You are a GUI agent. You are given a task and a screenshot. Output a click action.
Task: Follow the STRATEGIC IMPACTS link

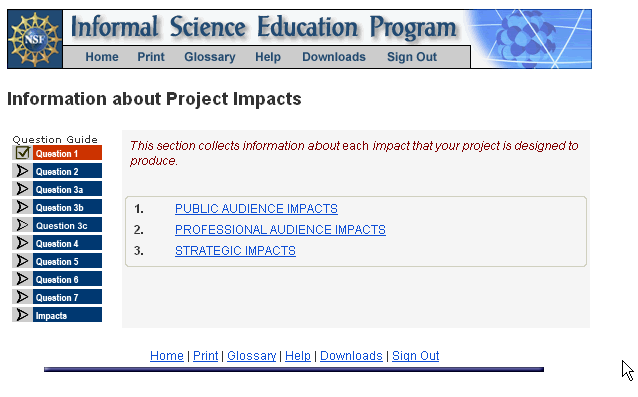tap(235, 251)
